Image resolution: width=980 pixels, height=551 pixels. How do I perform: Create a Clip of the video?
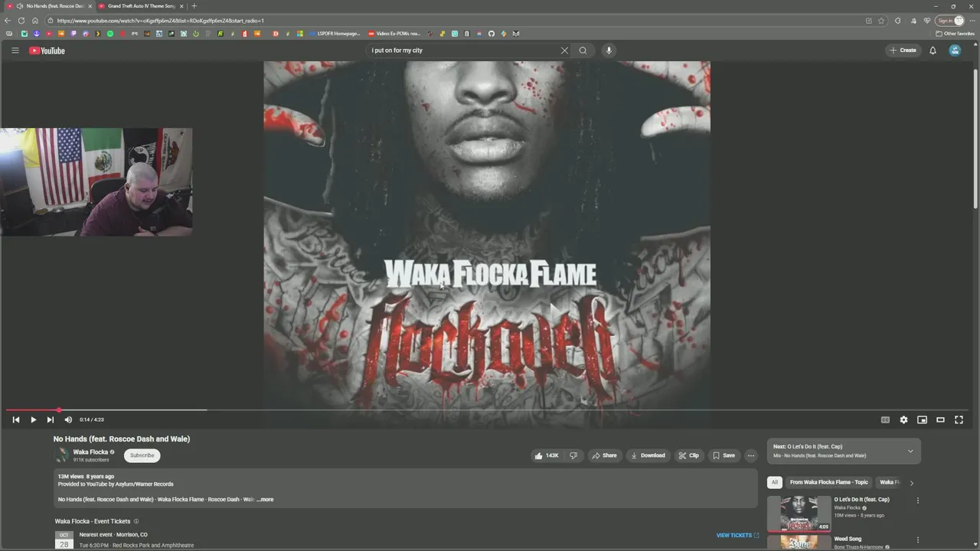pyautogui.click(x=688, y=455)
